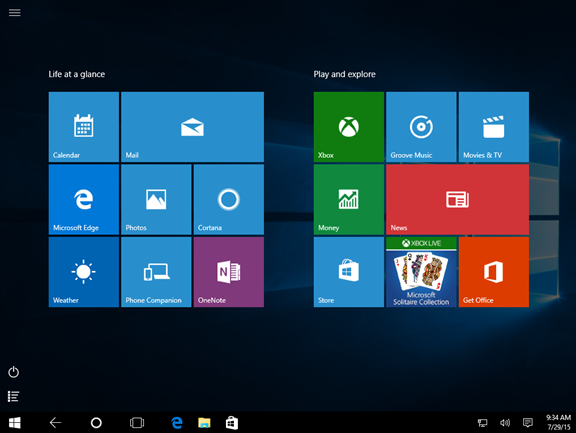The height and width of the screenshot is (433, 576).
Task: Open the Money tile
Action: [x=349, y=199]
